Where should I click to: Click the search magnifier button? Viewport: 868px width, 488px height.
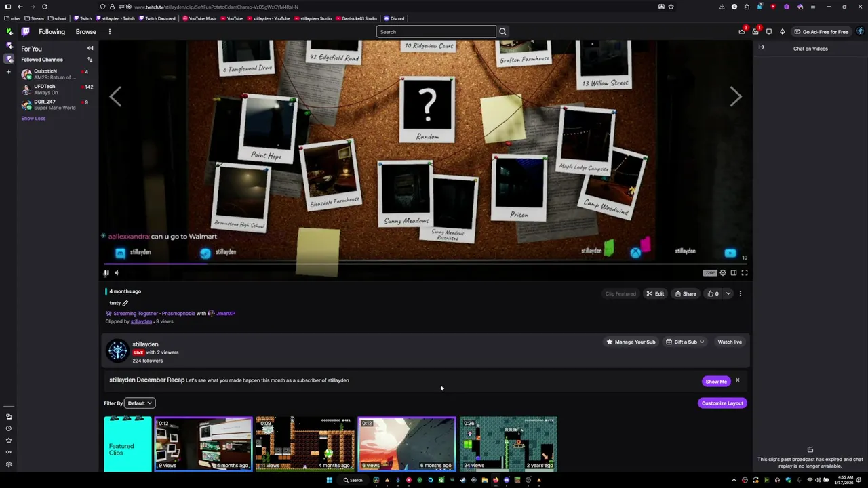click(x=502, y=32)
